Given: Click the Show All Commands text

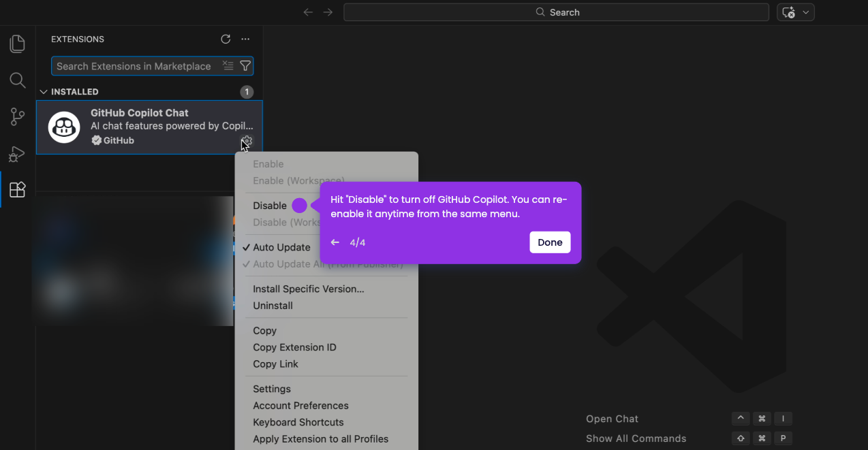Looking at the screenshot, I should coord(636,438).
